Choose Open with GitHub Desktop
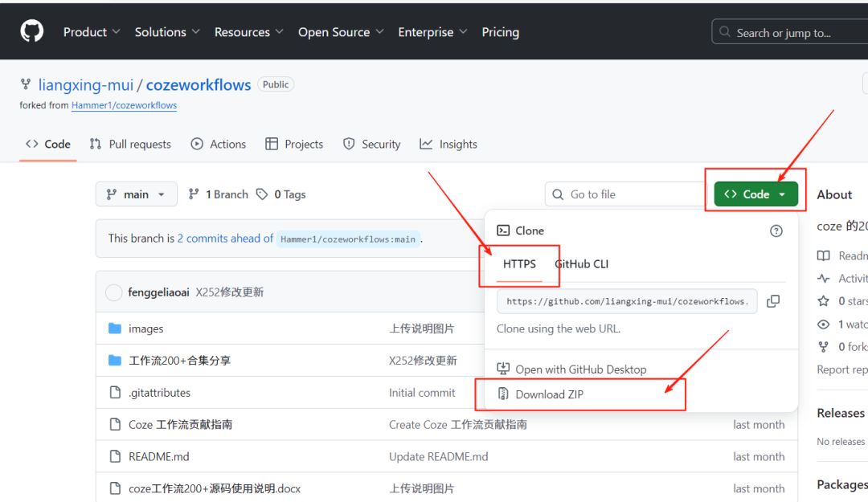Image resolution: width=868 pixels, height=502 pixels. pyautogui.click(x=581, y=369)
